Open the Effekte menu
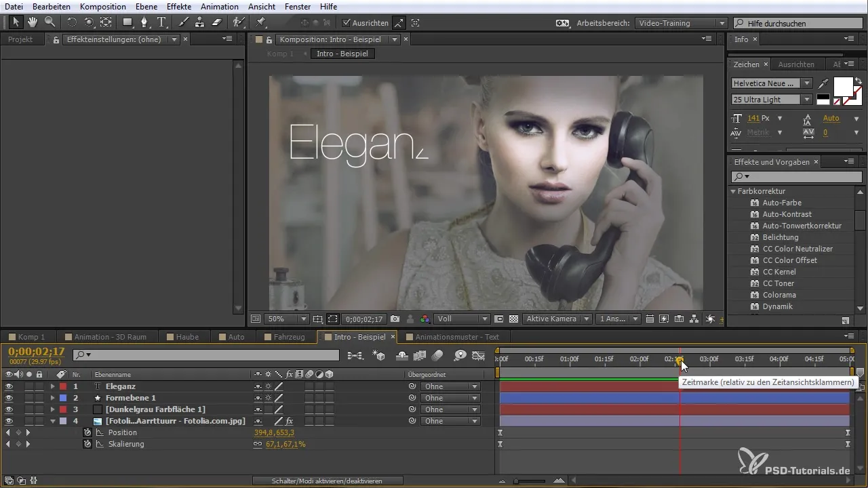This screenshot has height=488, width=868. click(x=179, y=6)
